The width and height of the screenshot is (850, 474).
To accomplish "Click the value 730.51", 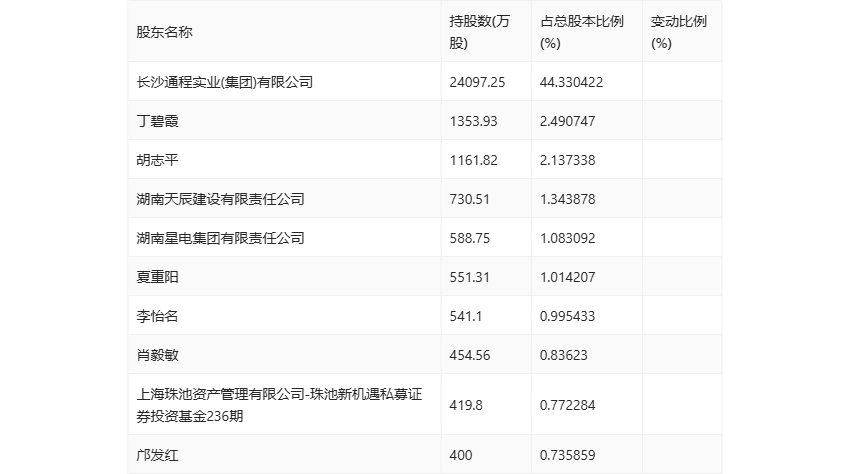I will pyautogui.click(x=469, y=199).
